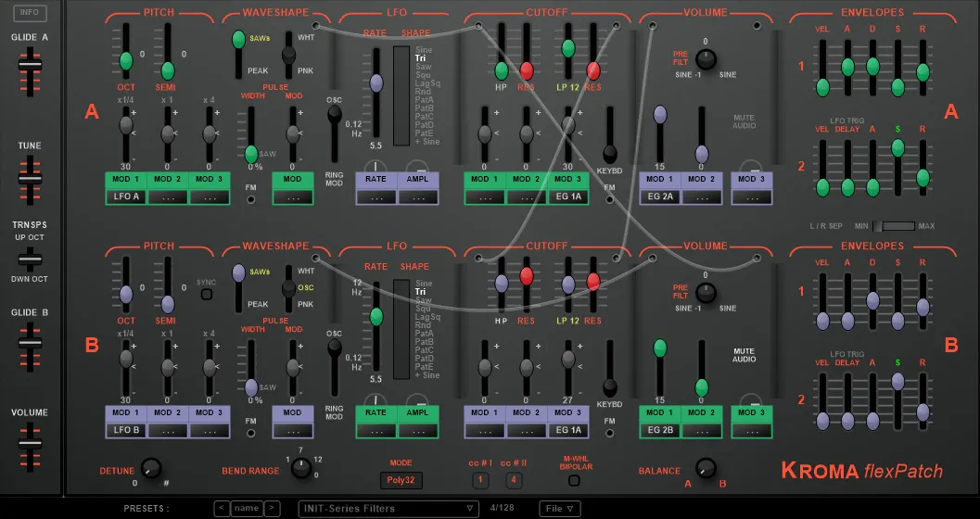Click the Bend Range knob
Image resolution: width=980 pixels, height=519 pixels.
click(301, 467)
